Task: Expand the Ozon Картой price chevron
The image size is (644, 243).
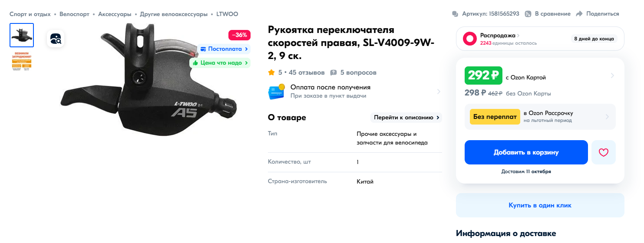Action: 612,76
